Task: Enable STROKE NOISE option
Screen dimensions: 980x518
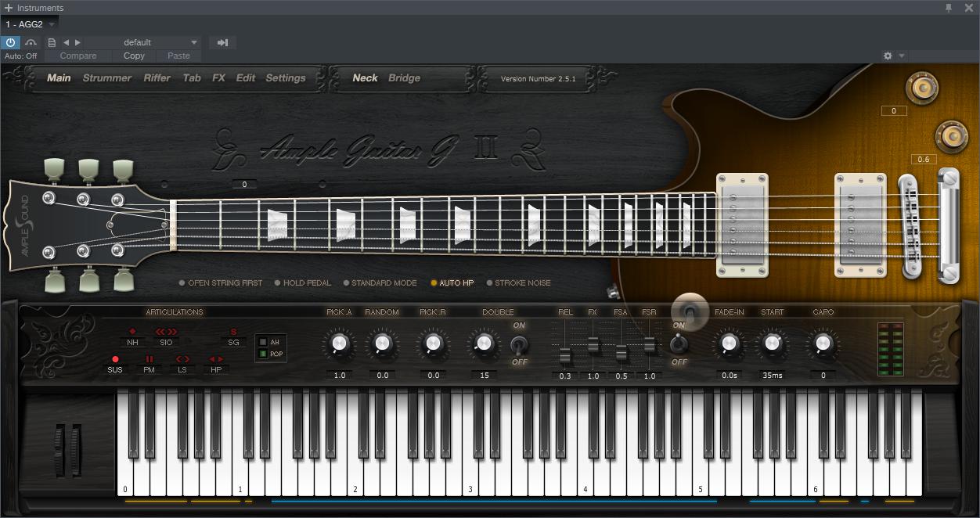Action: [518, 283]
